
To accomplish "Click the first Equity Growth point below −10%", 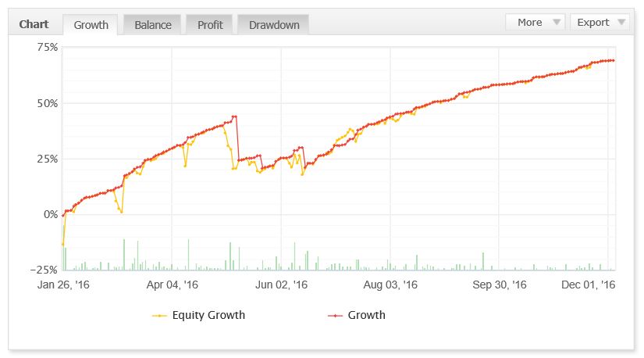I will click(63, 245).
